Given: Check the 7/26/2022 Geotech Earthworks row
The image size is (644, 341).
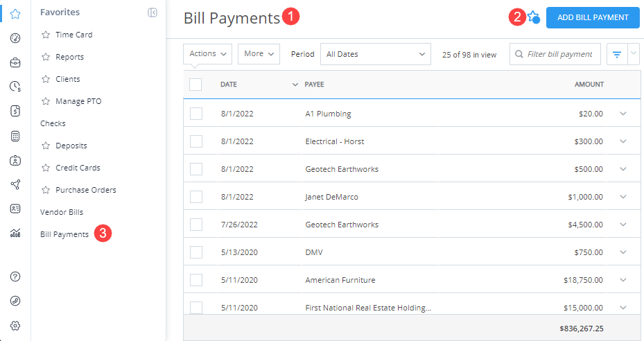Looking at the screenshot, I should point(196,225).
